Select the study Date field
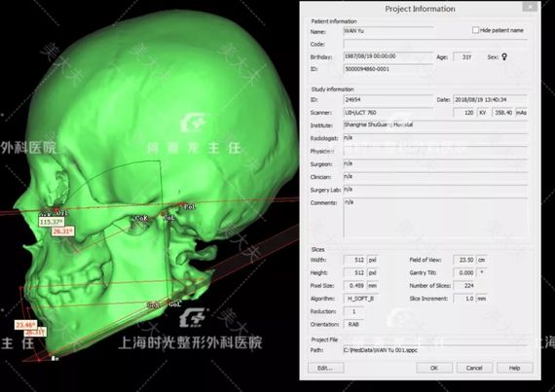The width and height of the screenshot is (555, 392). [491, 100]
